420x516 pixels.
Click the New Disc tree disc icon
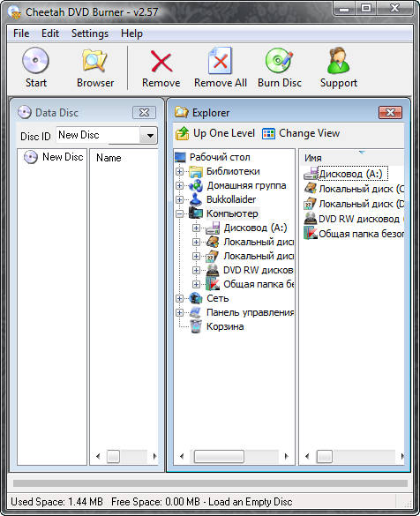31,157
